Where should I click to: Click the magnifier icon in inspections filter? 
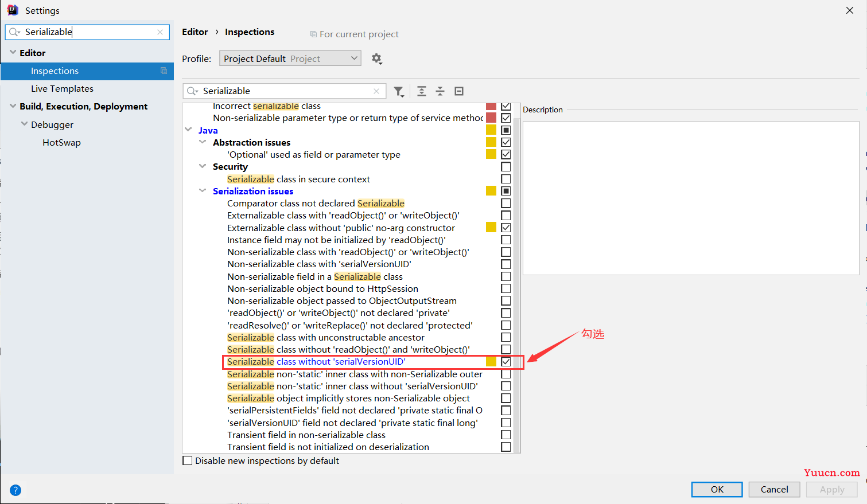pyautogui.click(x=192, y=91)
